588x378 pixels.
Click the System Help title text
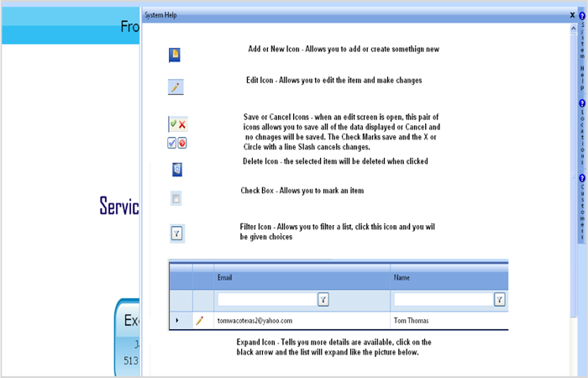pyautogui.click(x=160, y=15)
